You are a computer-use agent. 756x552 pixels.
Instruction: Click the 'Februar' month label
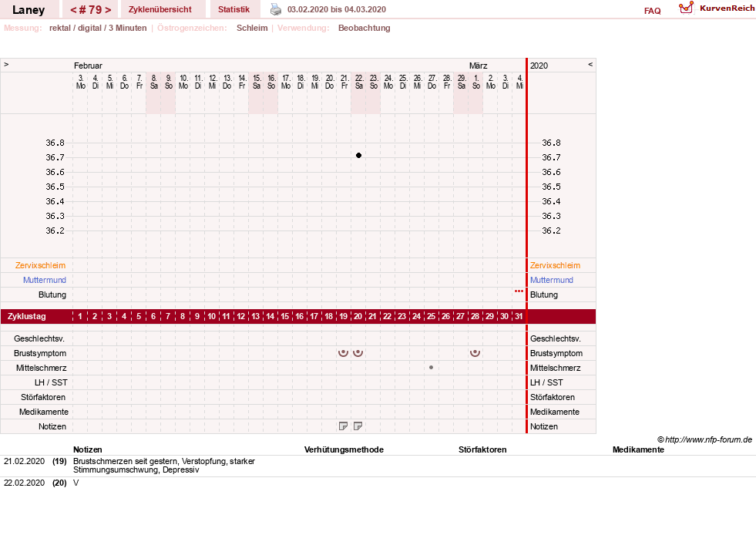pos(88,66)
